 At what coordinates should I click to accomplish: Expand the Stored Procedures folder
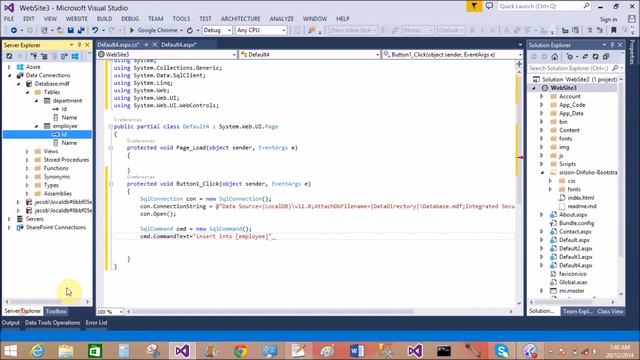[x=27, y=160]
